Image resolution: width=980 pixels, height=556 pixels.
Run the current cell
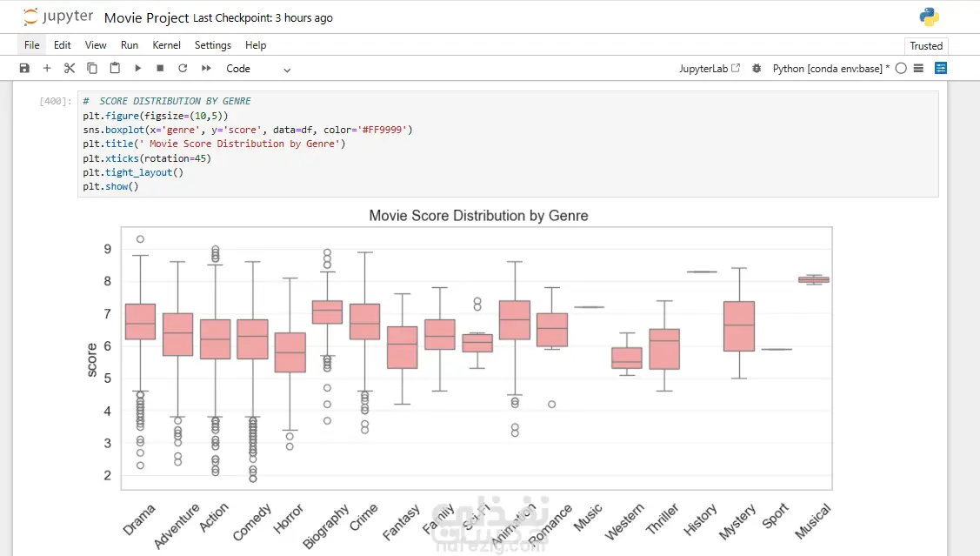(137, 68)
